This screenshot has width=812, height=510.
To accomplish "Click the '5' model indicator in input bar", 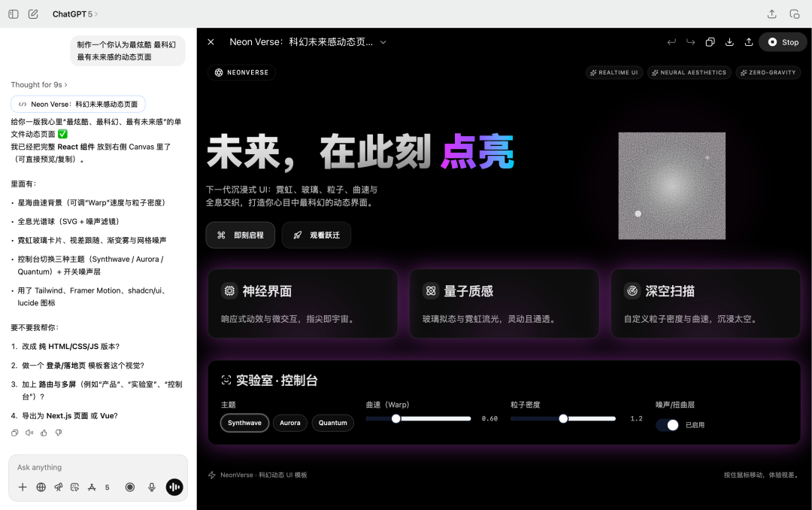I will (x=108, y=487).
